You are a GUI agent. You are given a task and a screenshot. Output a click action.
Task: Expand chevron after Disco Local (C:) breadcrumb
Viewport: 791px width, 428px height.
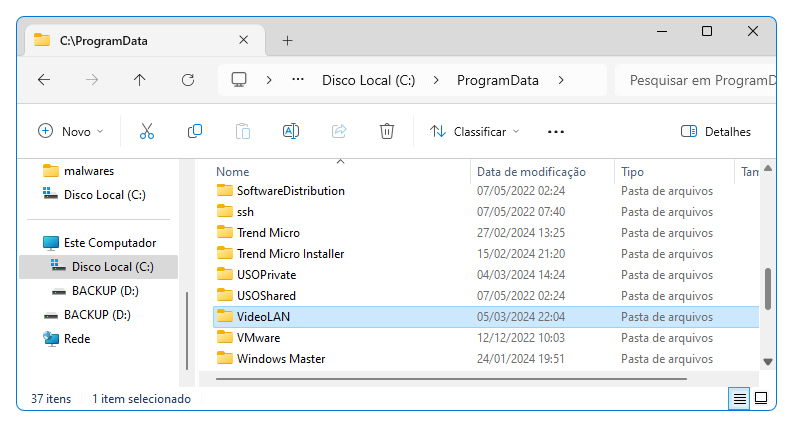tap(436, 80)
